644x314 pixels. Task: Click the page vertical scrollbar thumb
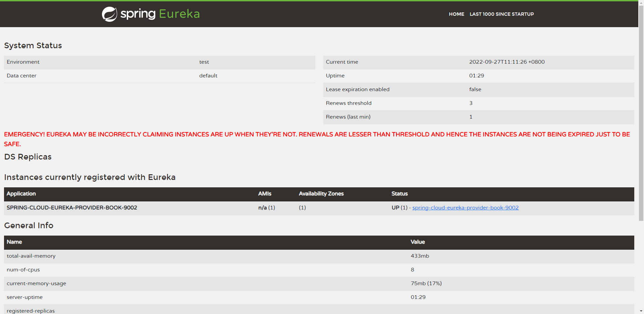[641, 113]
